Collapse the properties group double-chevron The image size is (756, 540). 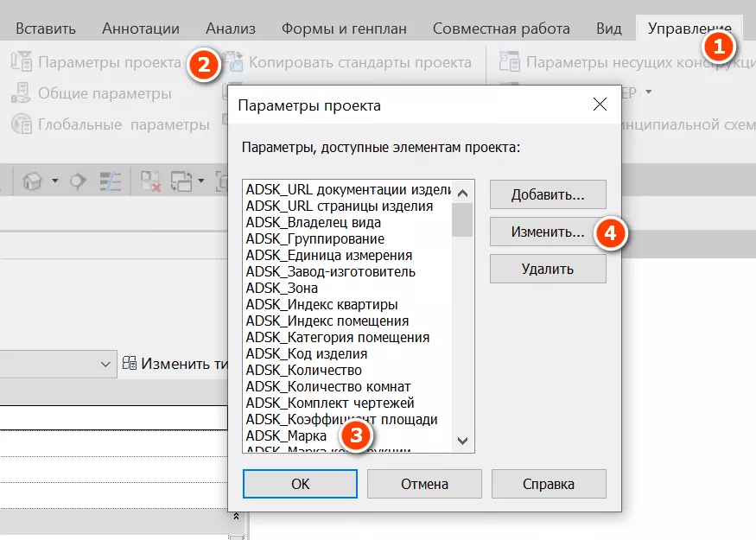[x=236, y=516]
